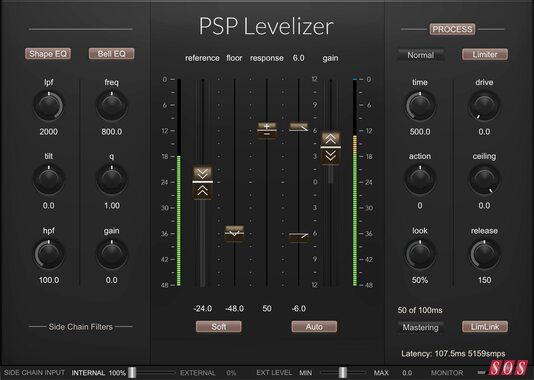Click the action knob
Screen dimensions: 534x380
point(420,180)
